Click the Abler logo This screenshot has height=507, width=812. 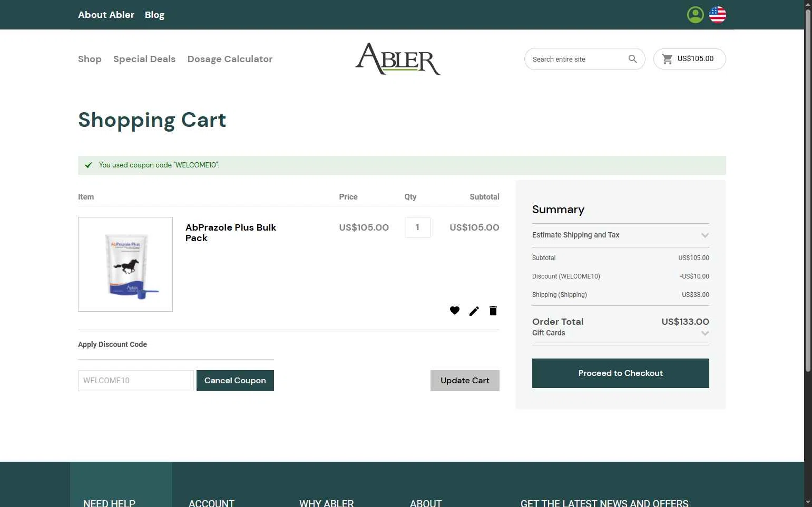click(398, 59)
